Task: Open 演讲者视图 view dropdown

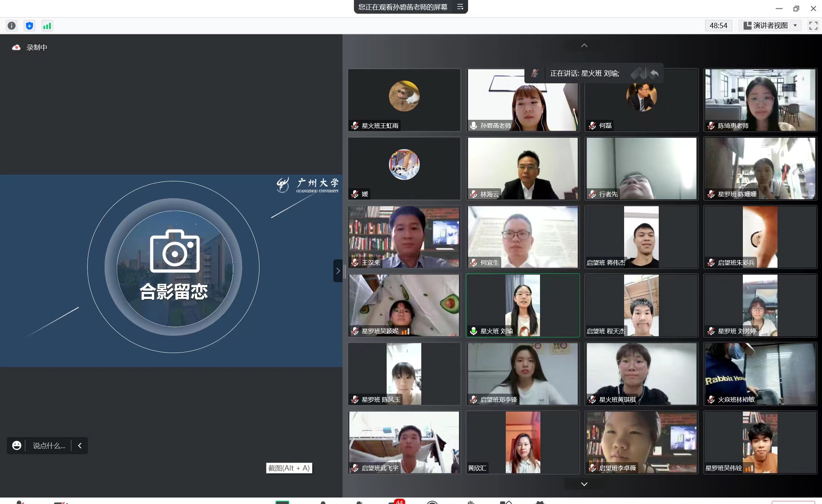Action: 770,25
